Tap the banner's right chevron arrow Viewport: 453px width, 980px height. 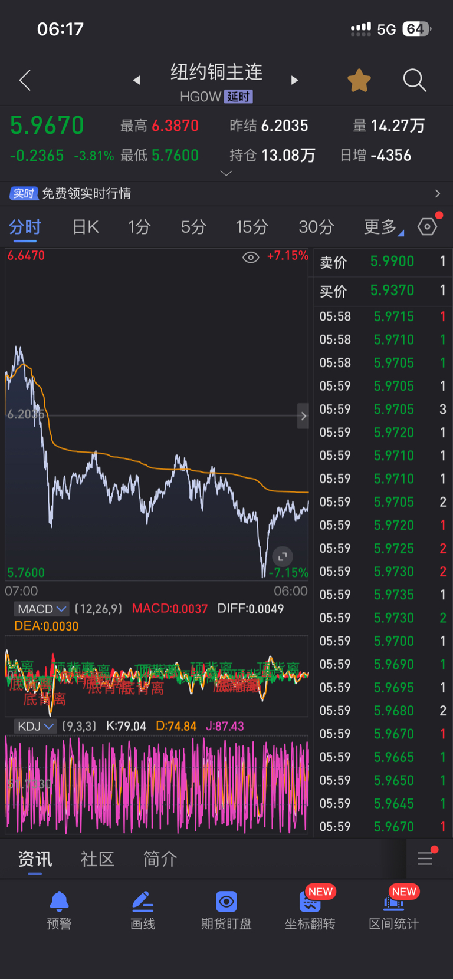pyautogui.click(x=437, y=193)
